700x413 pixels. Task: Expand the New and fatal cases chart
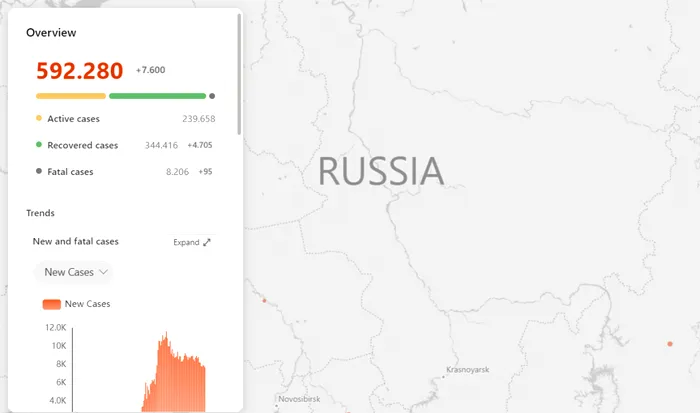(192, 242)
